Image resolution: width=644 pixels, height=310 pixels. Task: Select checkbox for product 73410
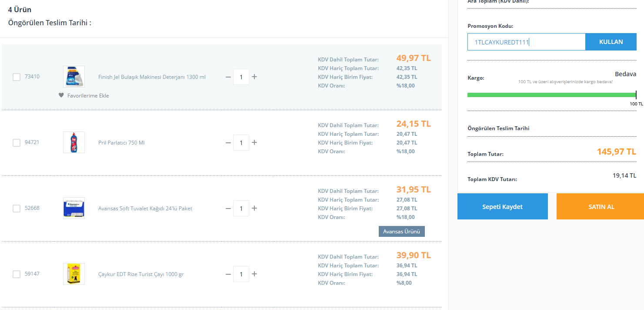[17, 77]
